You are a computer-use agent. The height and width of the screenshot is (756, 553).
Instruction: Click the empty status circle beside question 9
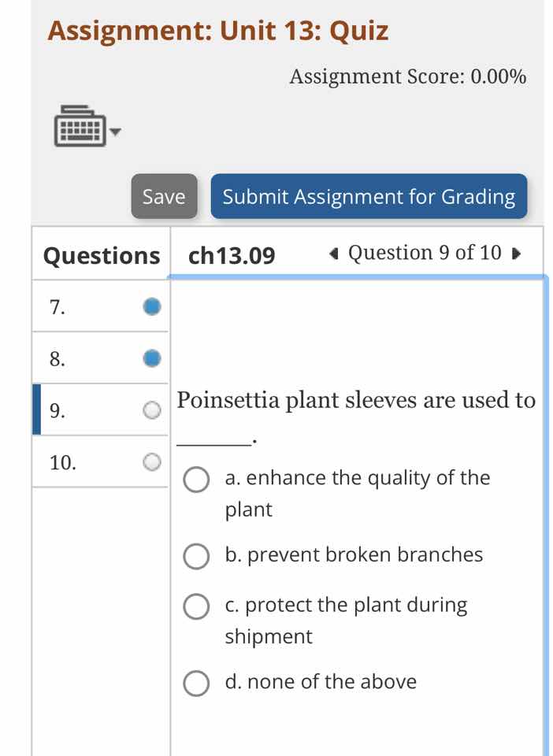click(151, 409)
